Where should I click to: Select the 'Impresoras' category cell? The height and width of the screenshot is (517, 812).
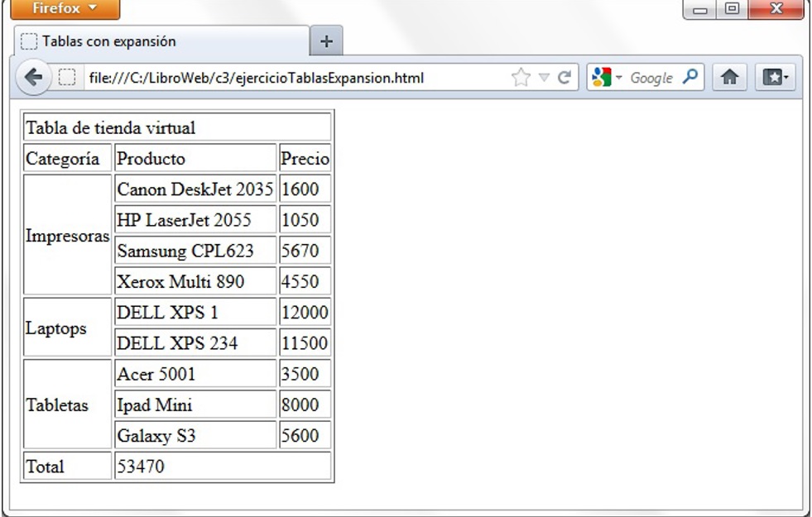[x=67, y=235]
